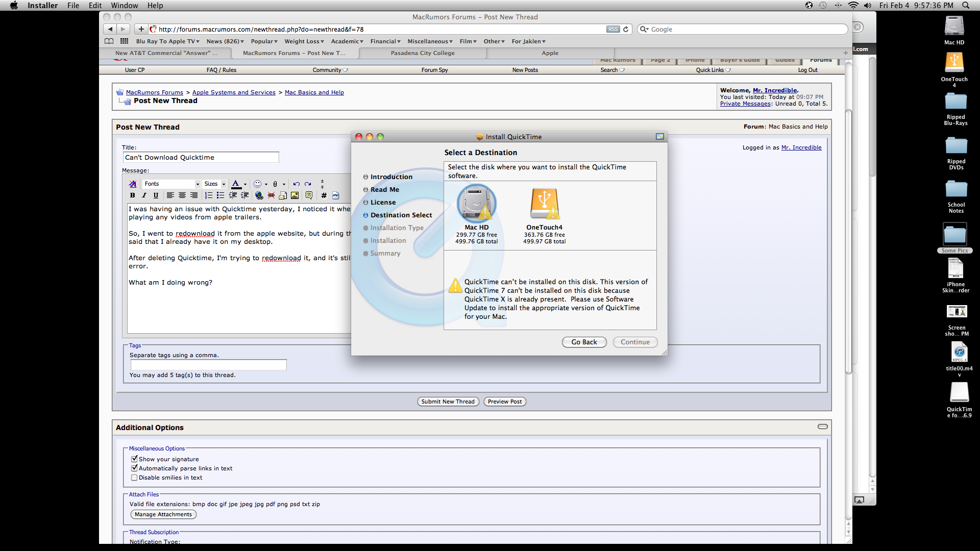This screenshot has height=551, width=980.
Task: Open the text color dropdown arrow
Action: pos(246,184)
